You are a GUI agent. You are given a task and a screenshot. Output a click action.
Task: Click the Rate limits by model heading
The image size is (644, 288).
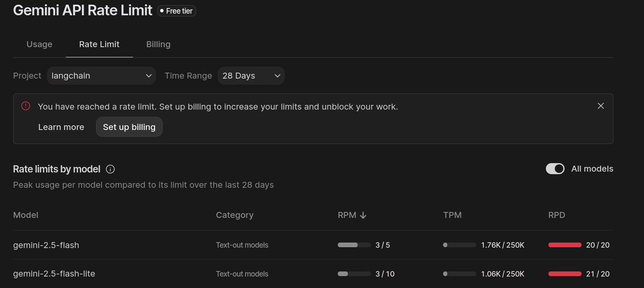[57, 169]
